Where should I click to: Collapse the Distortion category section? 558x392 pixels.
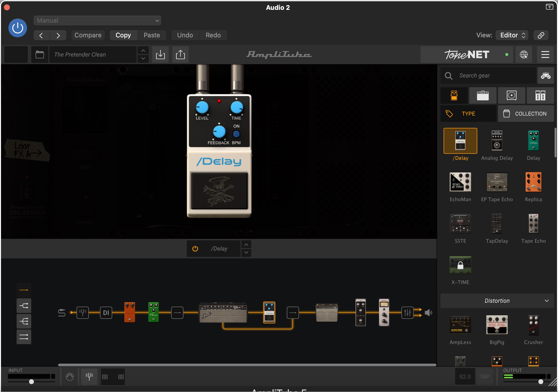point(497,301)
